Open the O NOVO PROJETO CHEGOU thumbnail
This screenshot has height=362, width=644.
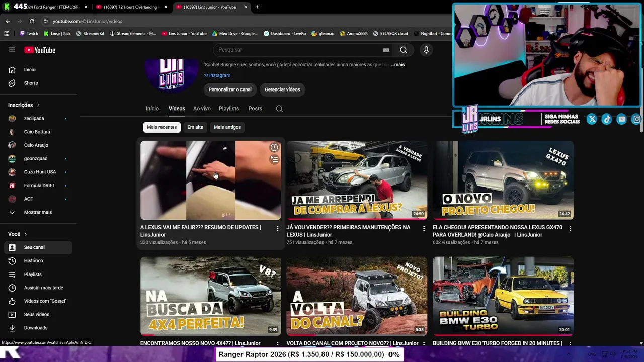(503, 180)
